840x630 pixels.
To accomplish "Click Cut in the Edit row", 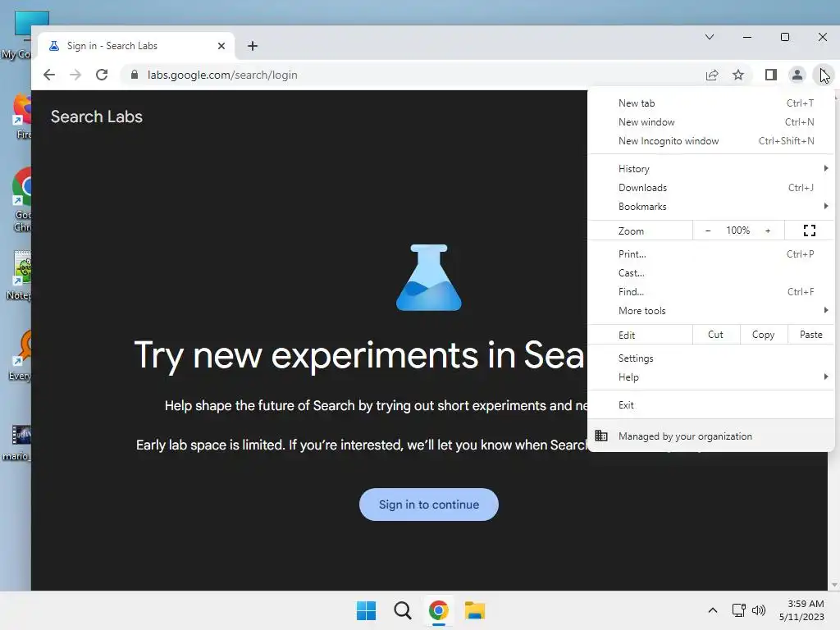I will tap(715, 335).
